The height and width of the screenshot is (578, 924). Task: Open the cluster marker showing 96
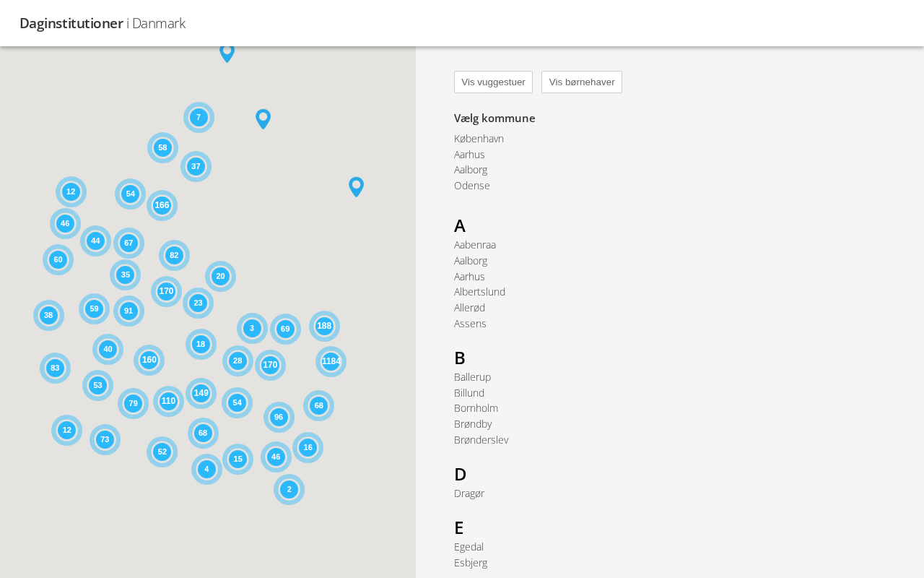(279, 417)
